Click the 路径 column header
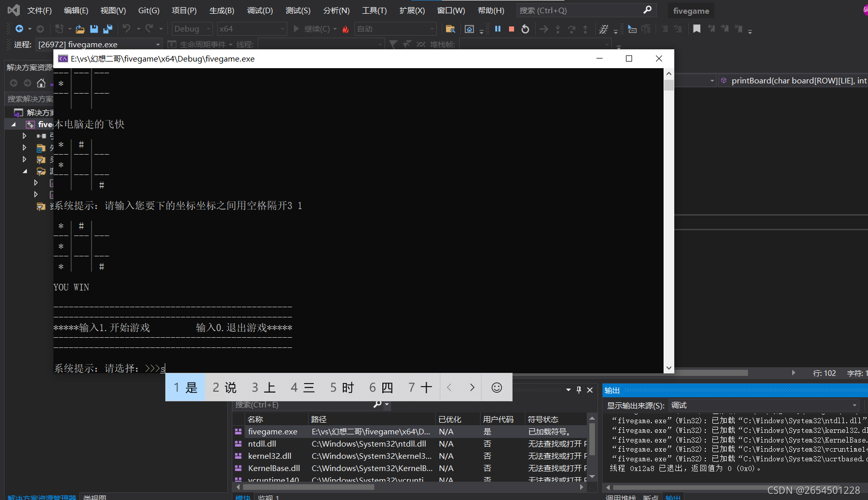 372,419
